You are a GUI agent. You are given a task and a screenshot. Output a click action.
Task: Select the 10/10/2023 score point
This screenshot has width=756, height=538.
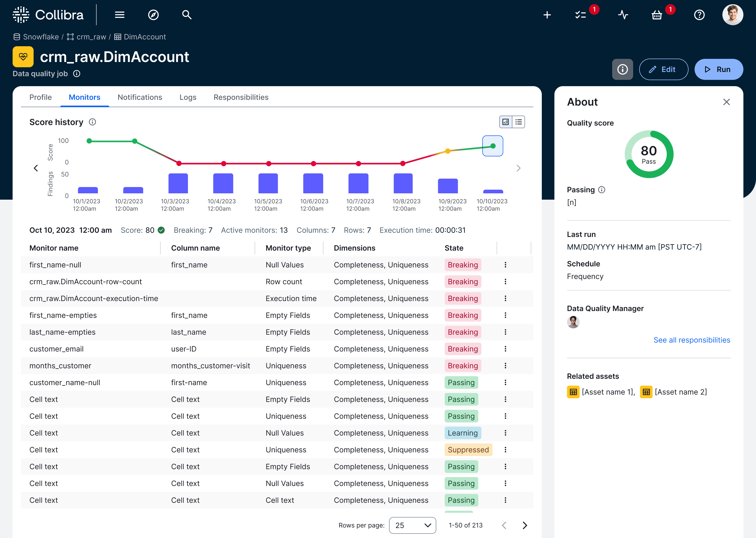point(492,146)
